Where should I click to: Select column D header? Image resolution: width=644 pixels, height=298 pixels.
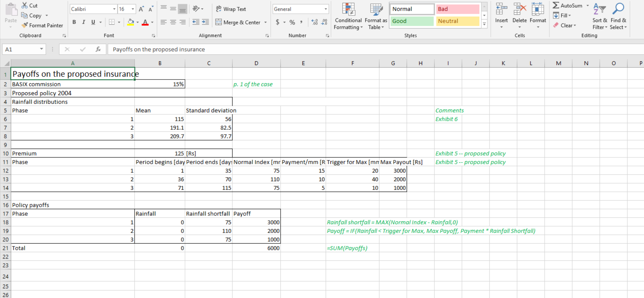(256, 63)
